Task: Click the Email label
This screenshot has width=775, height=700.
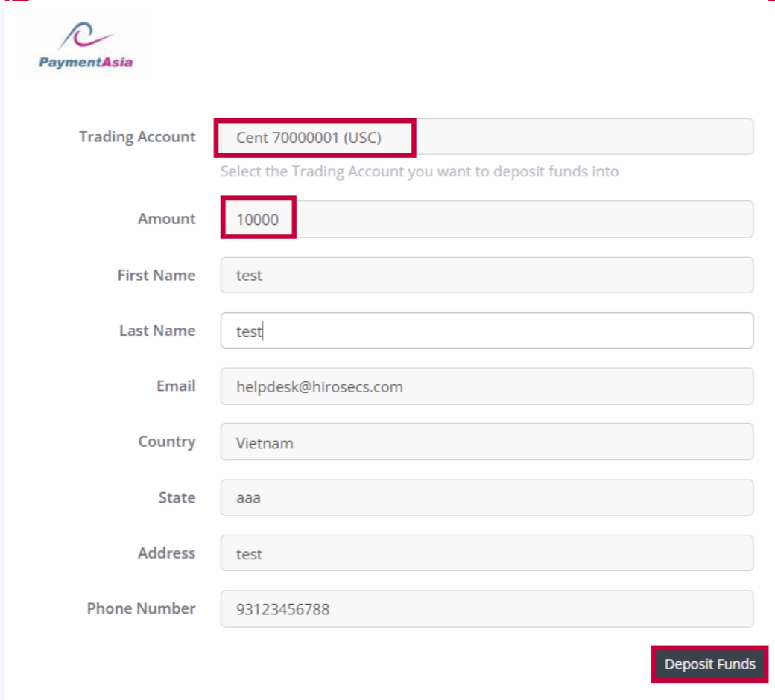Action: pyautogui.click(x=176, y=386)
